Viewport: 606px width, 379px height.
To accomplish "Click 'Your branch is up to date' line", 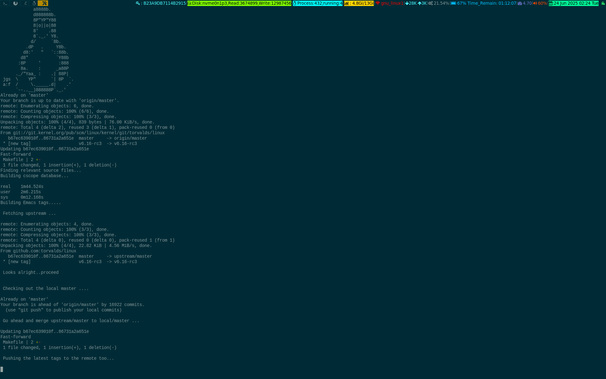I will coord(60,101).
